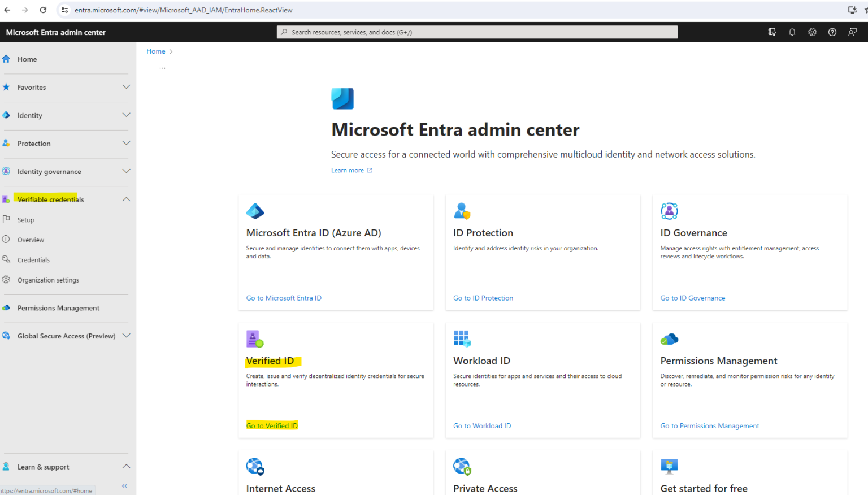Click the Verified ID card icon
The width and height of the screenshot is (868, 495).
click(x=255, y=339)
